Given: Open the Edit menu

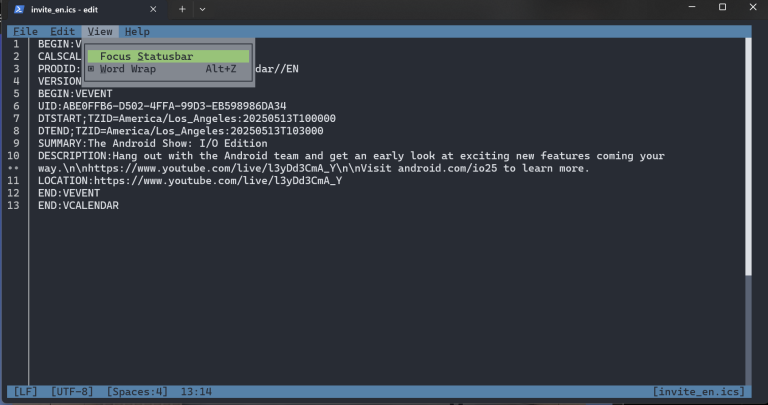Looking at the screenshot, I should pyautogui.click(x=62, y=32).
